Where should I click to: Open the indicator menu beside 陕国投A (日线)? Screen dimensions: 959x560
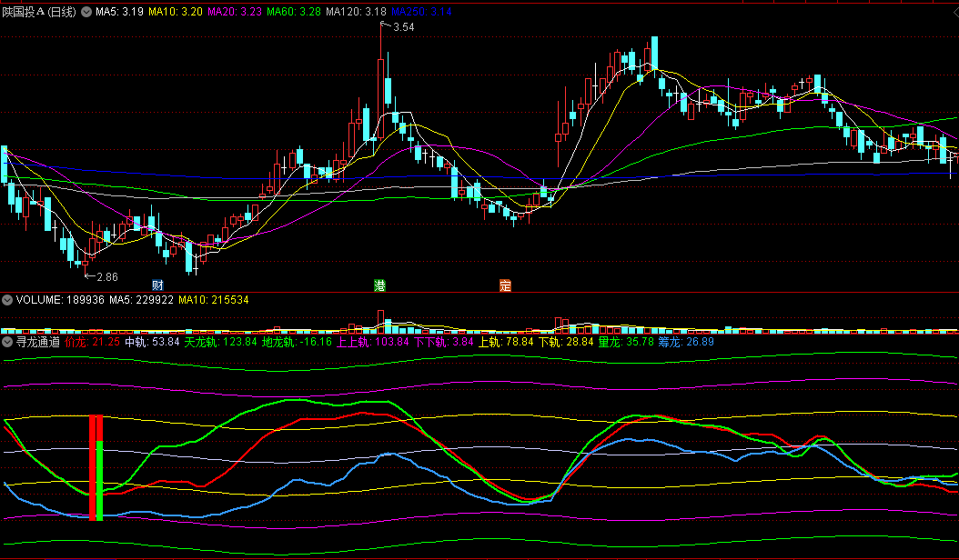click(x=86, y=12)
